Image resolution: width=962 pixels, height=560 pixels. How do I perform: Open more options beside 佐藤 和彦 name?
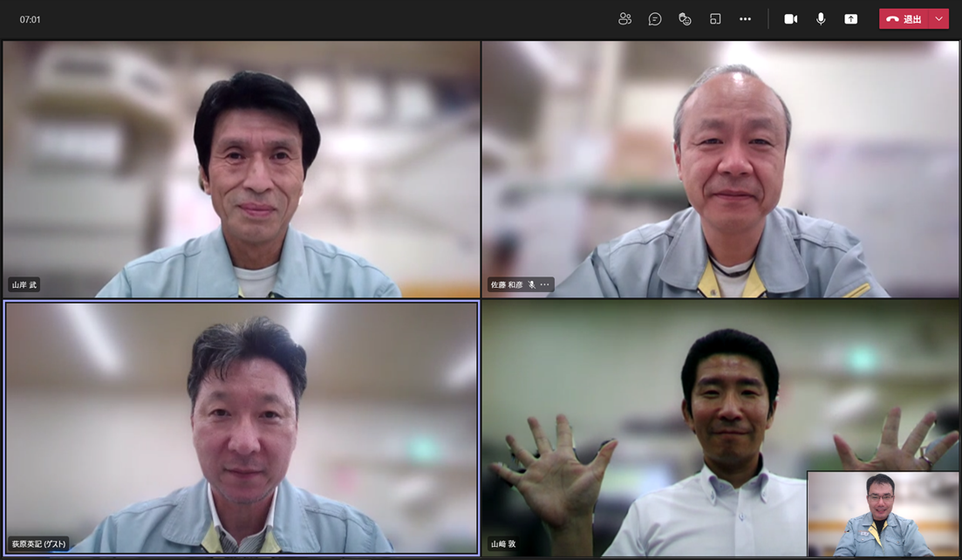[545, 284]
